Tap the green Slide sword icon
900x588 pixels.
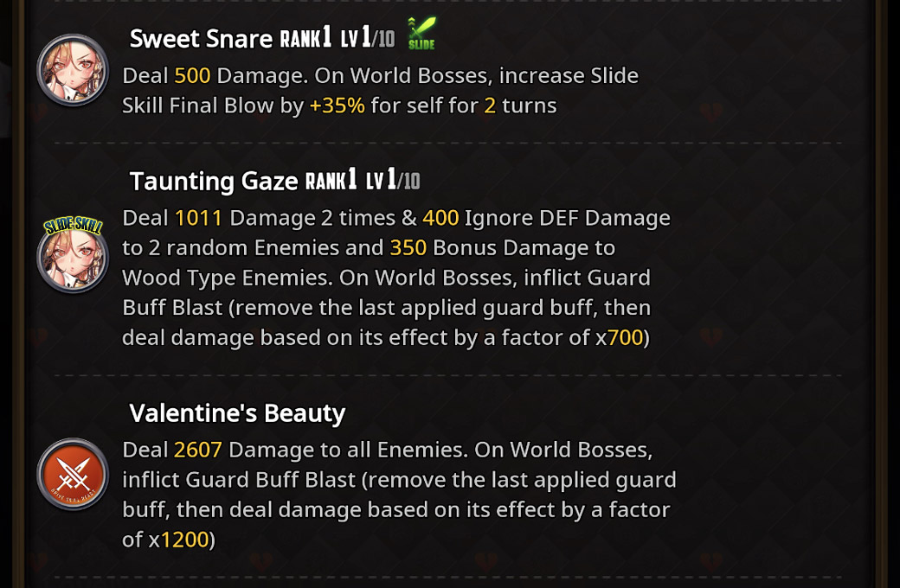[422, 33]
